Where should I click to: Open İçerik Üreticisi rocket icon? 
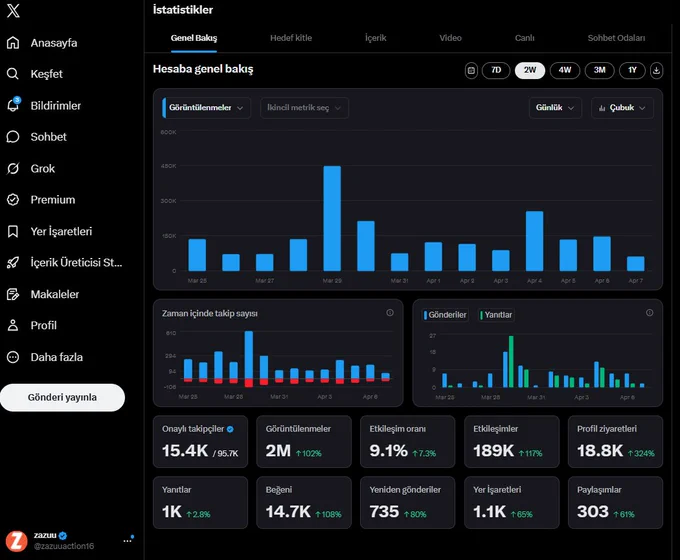[x=13, y=262]
